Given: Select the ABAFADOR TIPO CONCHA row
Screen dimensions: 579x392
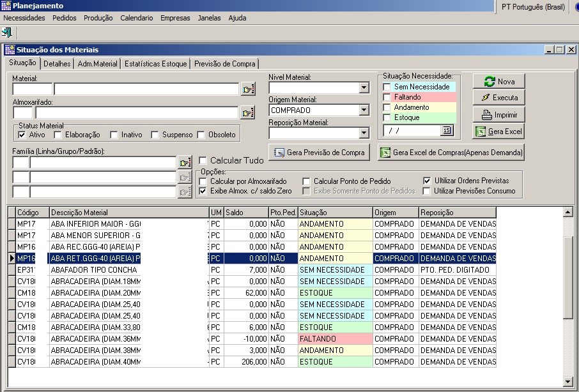Looking at the screenshot, I should [95, 270].
